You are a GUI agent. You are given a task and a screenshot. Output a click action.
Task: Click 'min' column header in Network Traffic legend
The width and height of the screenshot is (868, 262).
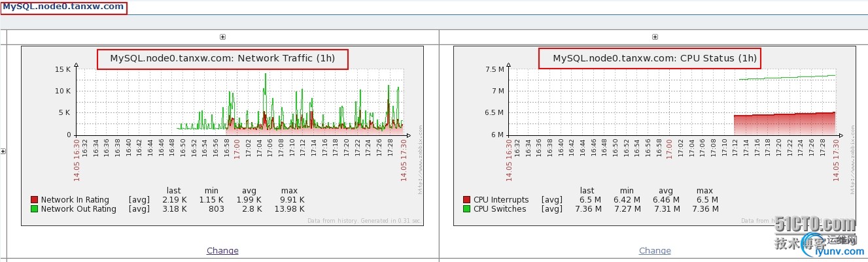click(x=211, y=191)
